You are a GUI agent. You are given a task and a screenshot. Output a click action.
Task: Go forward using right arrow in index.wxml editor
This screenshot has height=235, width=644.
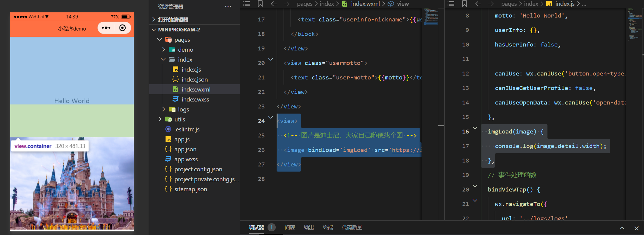(x=286, y=4)
